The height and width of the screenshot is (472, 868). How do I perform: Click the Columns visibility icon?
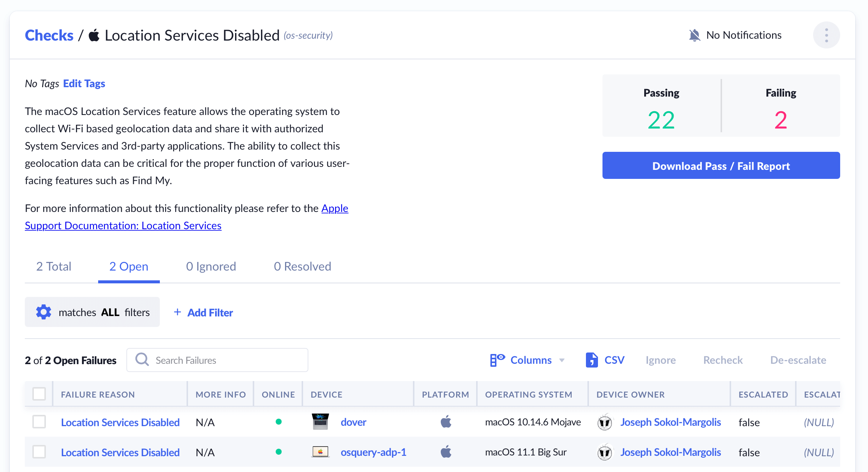coord(497,360)
